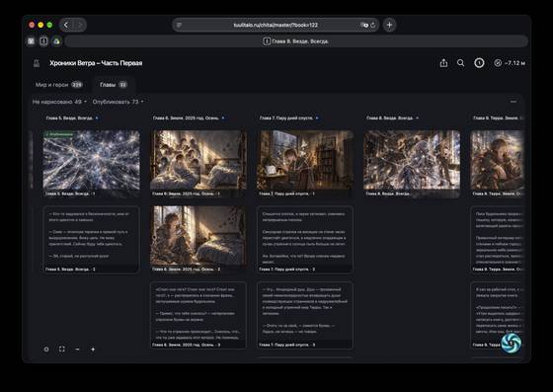Open dropdown for 'Глава 8. Везде. Всегда.' column
The width and height of the screenshot is (553, 392).
[417, 118]
